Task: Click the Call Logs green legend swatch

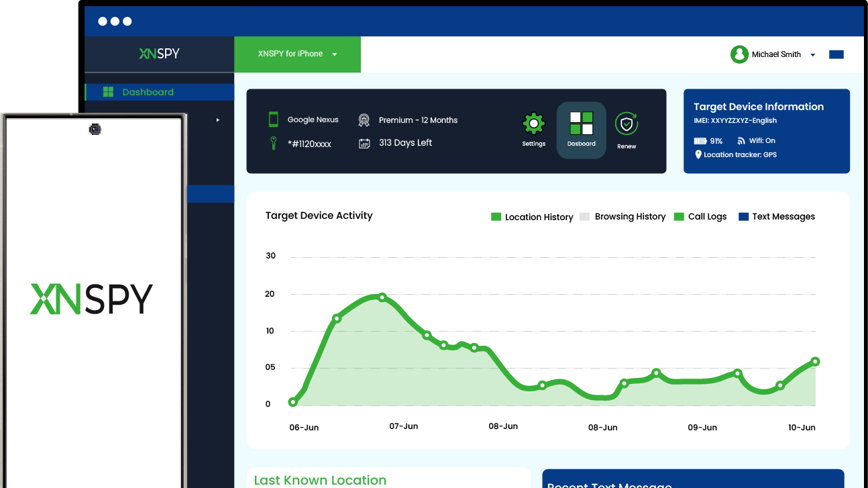Action: [679, 217]
